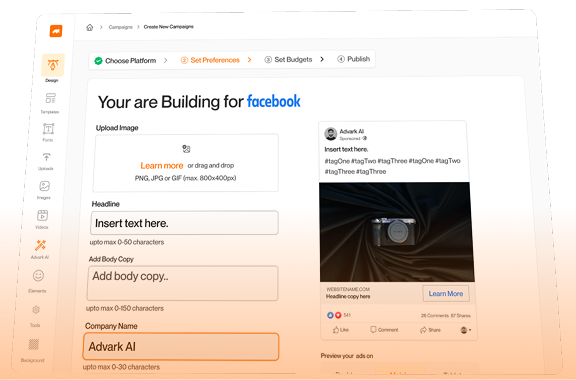Screen dimensions: 576x380
Task: Select the Set Preferences step
Action: tap(210, 60)
